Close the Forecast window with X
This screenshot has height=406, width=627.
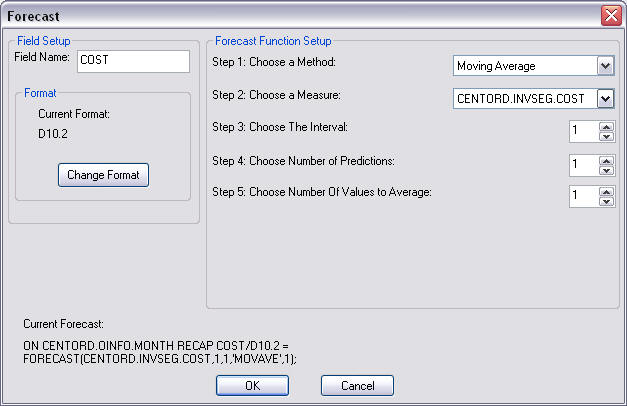point(611,16)
